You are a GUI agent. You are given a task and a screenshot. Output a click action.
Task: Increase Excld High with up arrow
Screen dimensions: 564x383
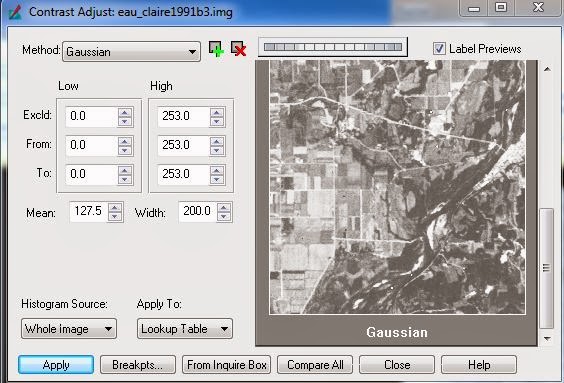(x=217, y=112)
